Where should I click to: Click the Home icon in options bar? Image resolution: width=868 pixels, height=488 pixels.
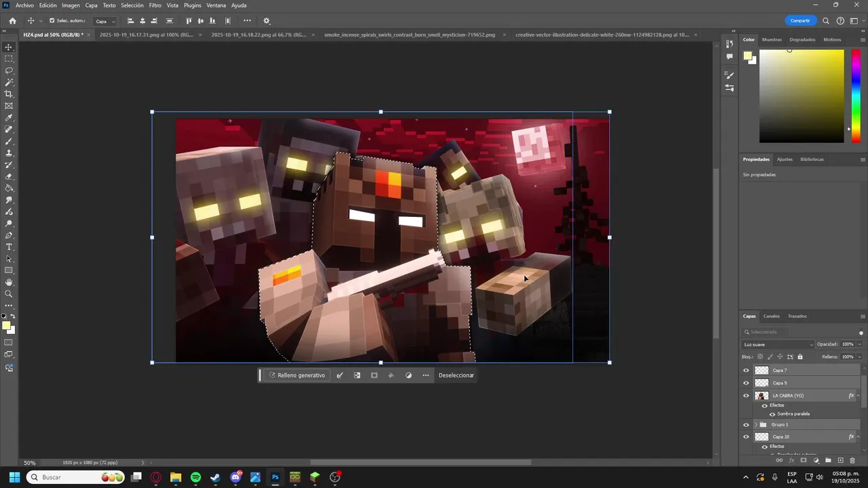point(12,21)
